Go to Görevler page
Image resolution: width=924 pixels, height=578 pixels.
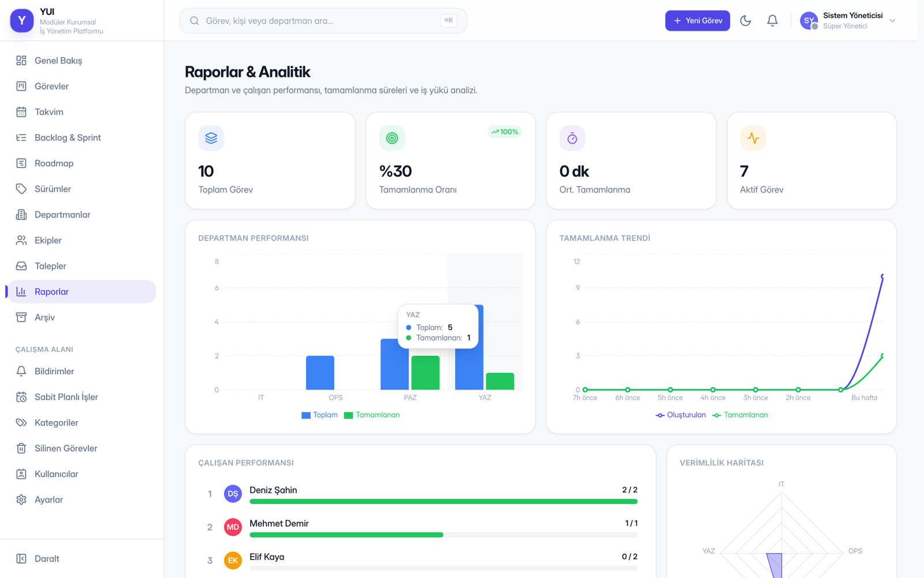click(x=82, y=86)
